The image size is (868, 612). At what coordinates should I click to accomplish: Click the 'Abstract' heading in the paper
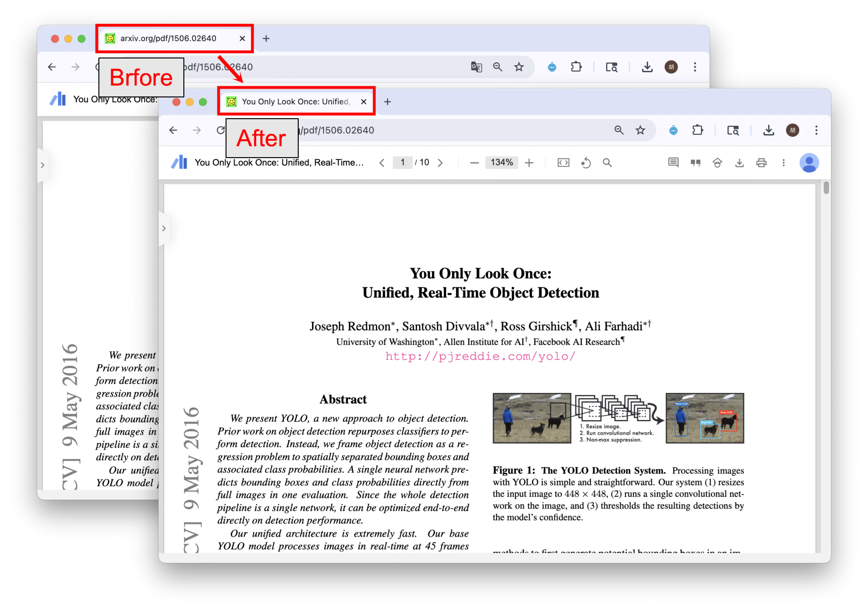click(343, 400)
